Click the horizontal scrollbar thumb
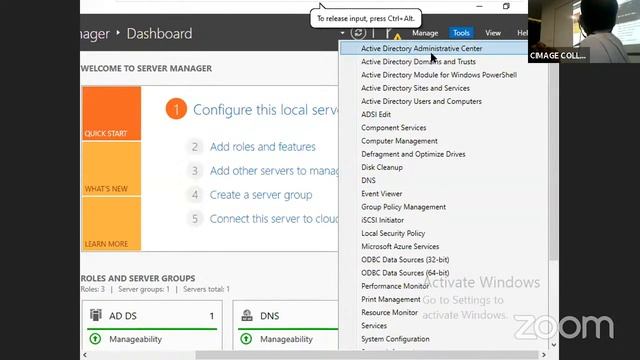Screen dimensions: 640x360 tap(367, 355)
